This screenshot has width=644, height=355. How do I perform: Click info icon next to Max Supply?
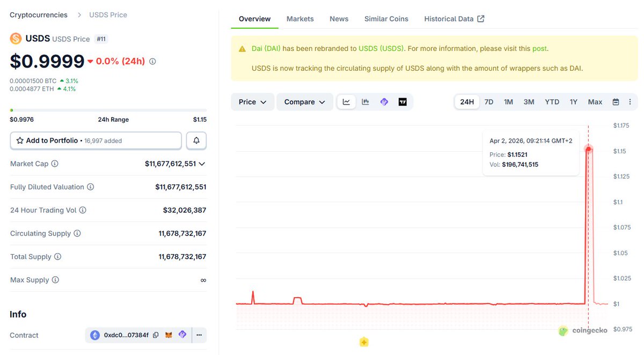[55, 280]
